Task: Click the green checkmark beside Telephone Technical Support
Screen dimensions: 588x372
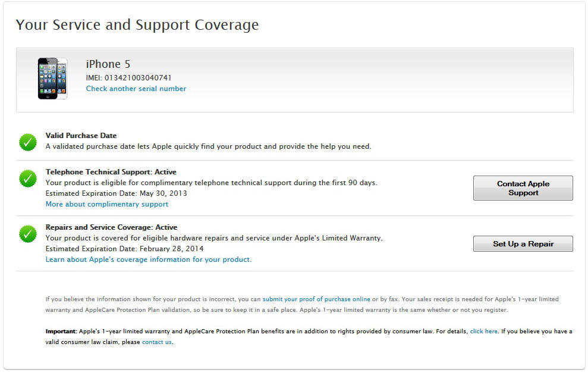Action: click(x=28, y=179)
